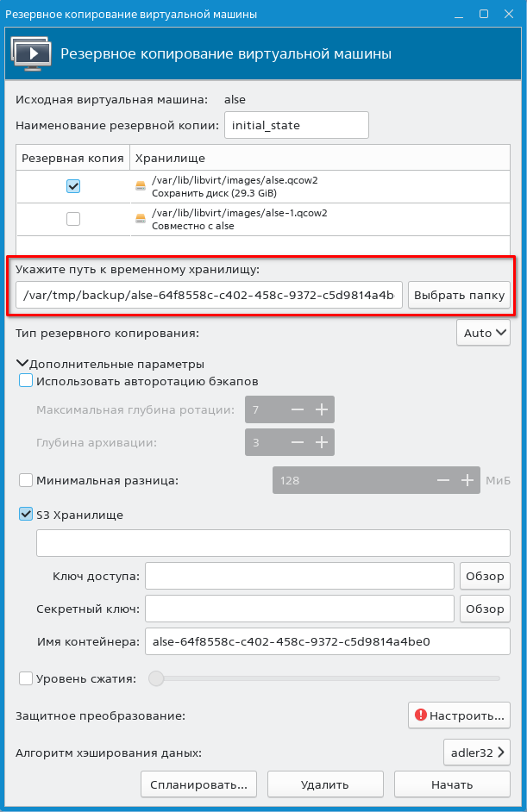Uncheck backup for alse.qcow2 disk

(73, 185)
